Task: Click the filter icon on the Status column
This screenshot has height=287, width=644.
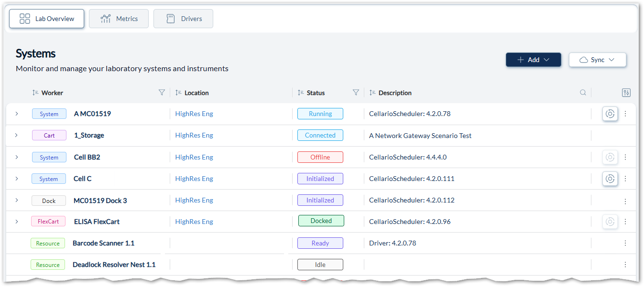Action: coord(356,92)
